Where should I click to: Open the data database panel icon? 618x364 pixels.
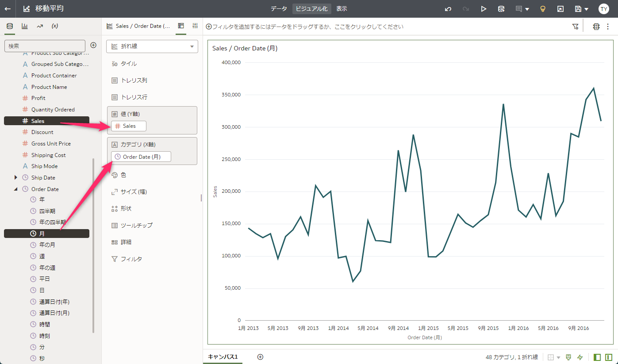(10, 26)
